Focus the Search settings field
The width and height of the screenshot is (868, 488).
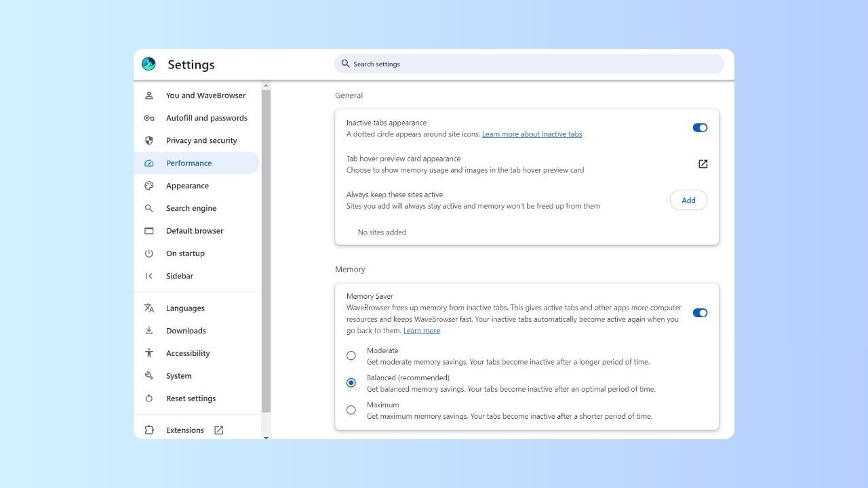coord(529,64)
